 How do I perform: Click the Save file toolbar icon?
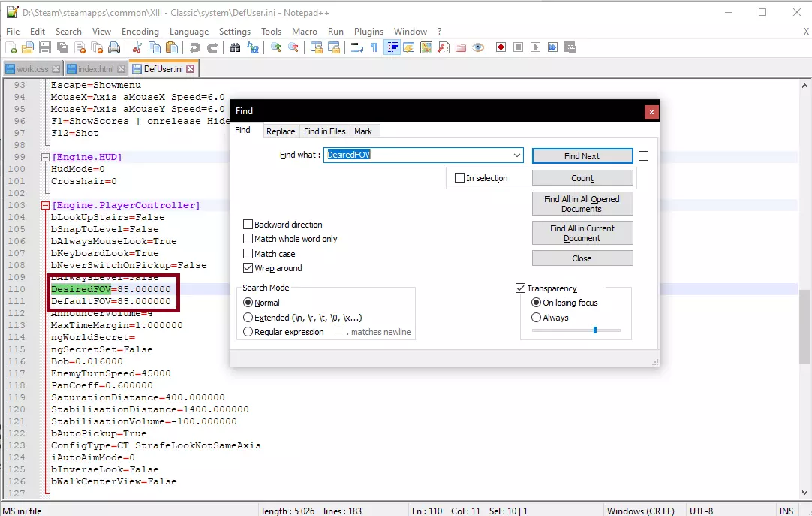coord(45,47)
